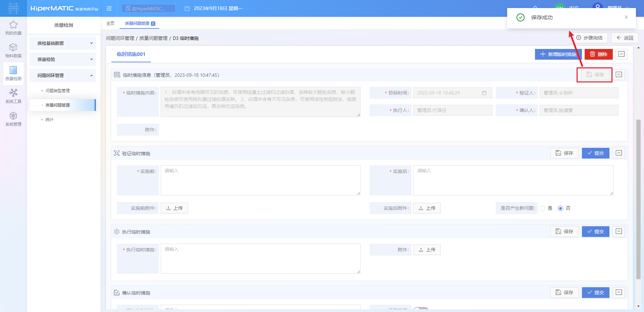Click the 验证人 field
This screenshot has width=644, height=312.
pos(579,93)
